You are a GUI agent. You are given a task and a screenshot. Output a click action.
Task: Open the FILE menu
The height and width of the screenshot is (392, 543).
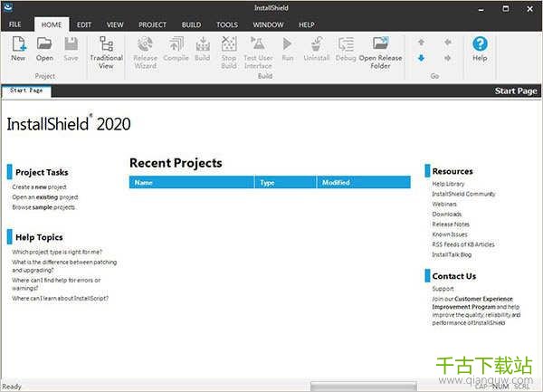tap(15, 24)
